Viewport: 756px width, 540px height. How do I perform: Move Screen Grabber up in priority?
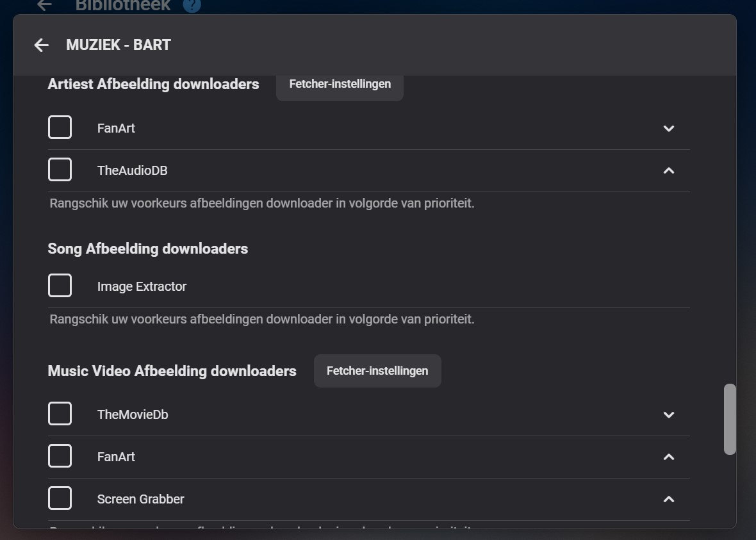click(669, 500)
